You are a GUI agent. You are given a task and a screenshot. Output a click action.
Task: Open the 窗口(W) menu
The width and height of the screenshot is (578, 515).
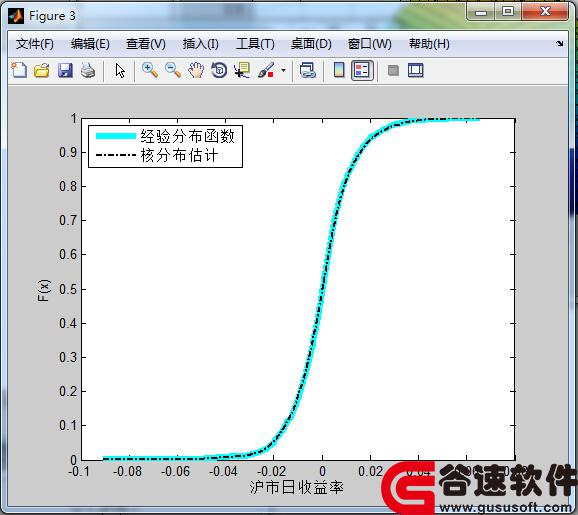pos(370,44)
